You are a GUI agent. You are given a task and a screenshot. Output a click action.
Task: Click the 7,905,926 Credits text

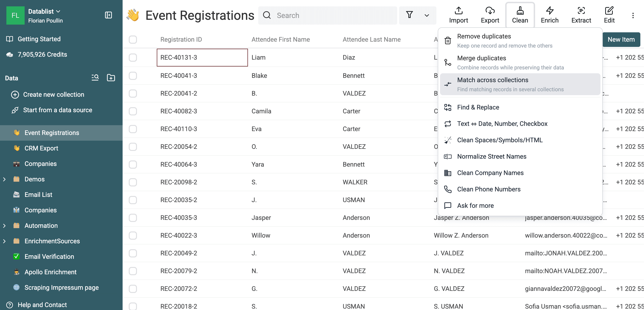(x=42, y=54)
